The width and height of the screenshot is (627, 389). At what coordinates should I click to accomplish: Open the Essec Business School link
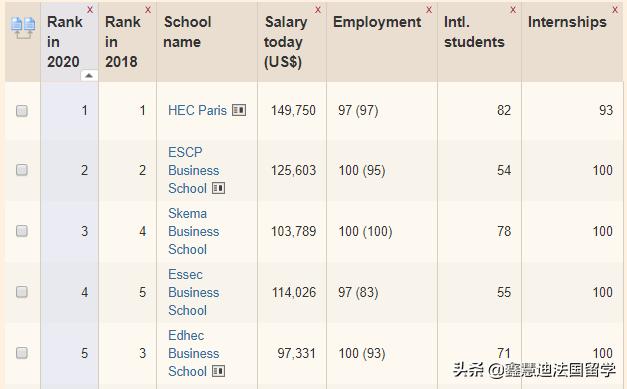[x=194, y=292]
